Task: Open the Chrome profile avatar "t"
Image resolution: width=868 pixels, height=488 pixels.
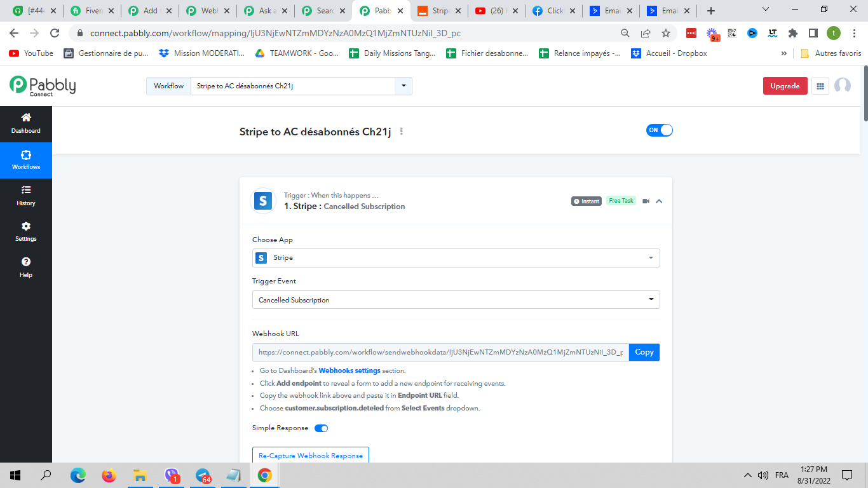Action: coord(834,33)
